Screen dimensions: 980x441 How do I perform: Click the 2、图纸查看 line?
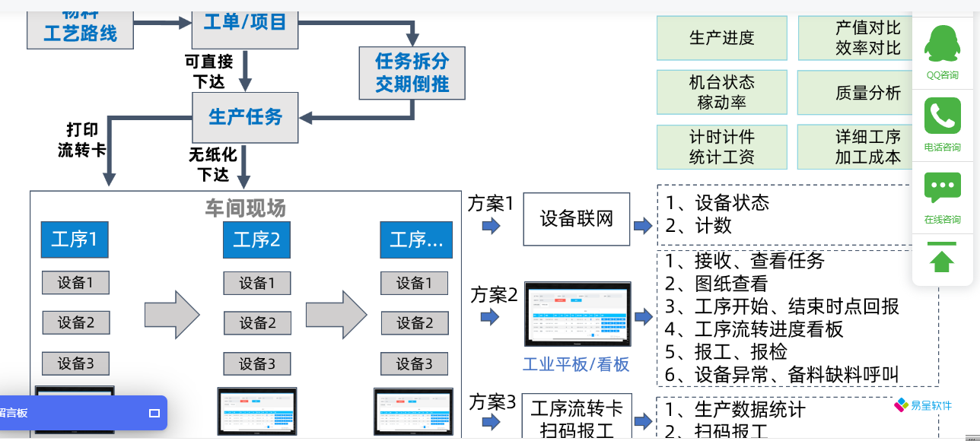[716, 284]
